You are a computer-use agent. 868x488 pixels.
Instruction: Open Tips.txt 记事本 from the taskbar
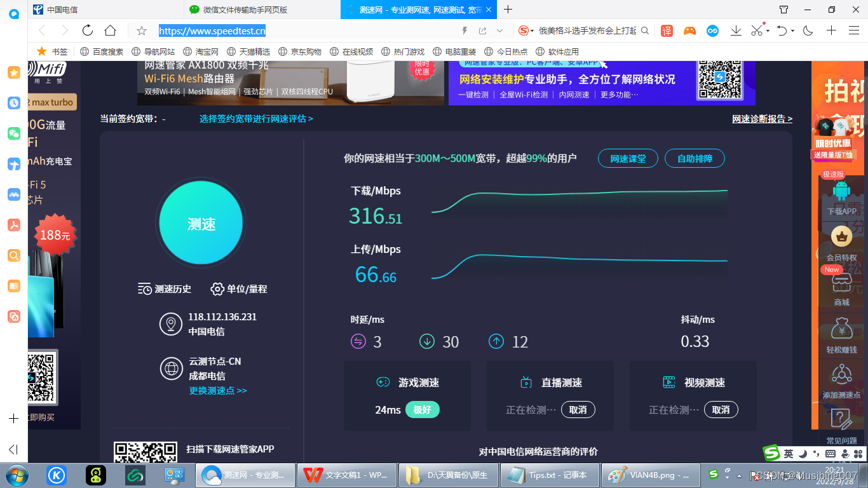(x=550, y=475)
